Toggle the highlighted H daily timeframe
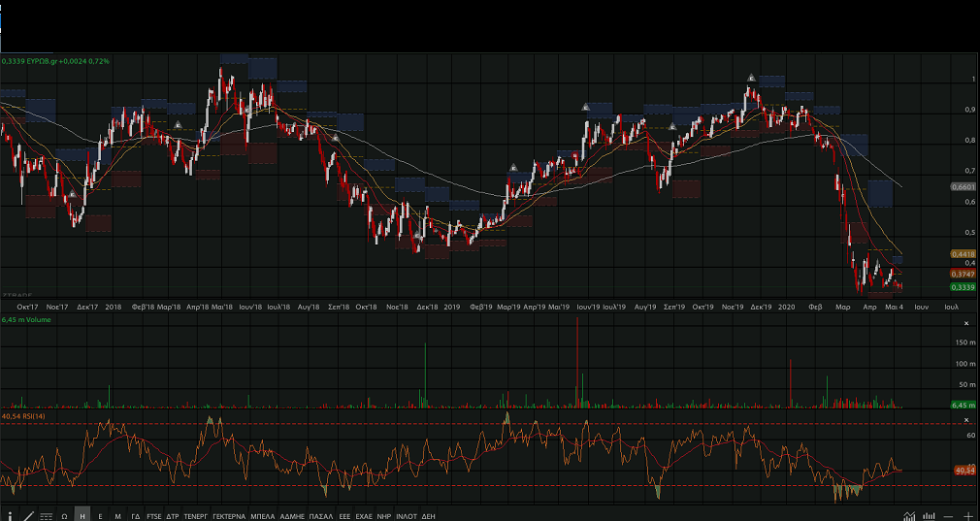Viewport: 980px width, 521px height. [x=82, y=516]
